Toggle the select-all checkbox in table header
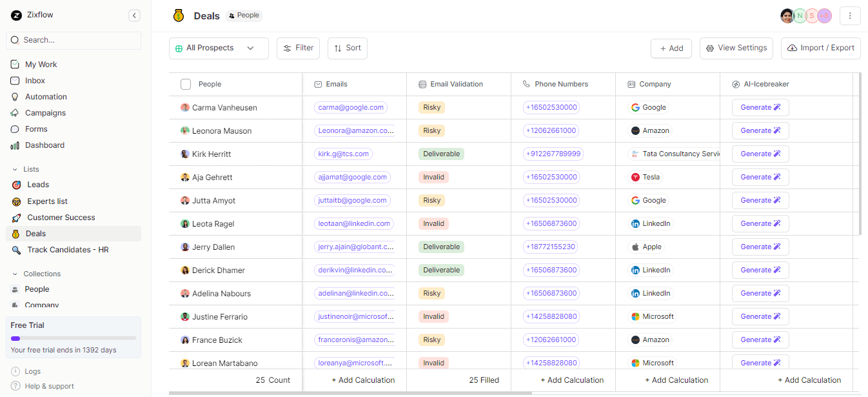 pos(186,83)
